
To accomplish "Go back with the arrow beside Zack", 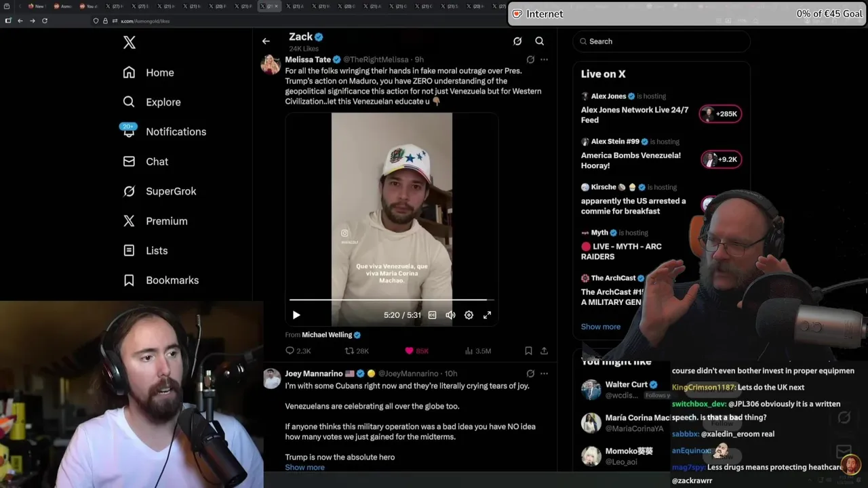I will coord(266,41).
